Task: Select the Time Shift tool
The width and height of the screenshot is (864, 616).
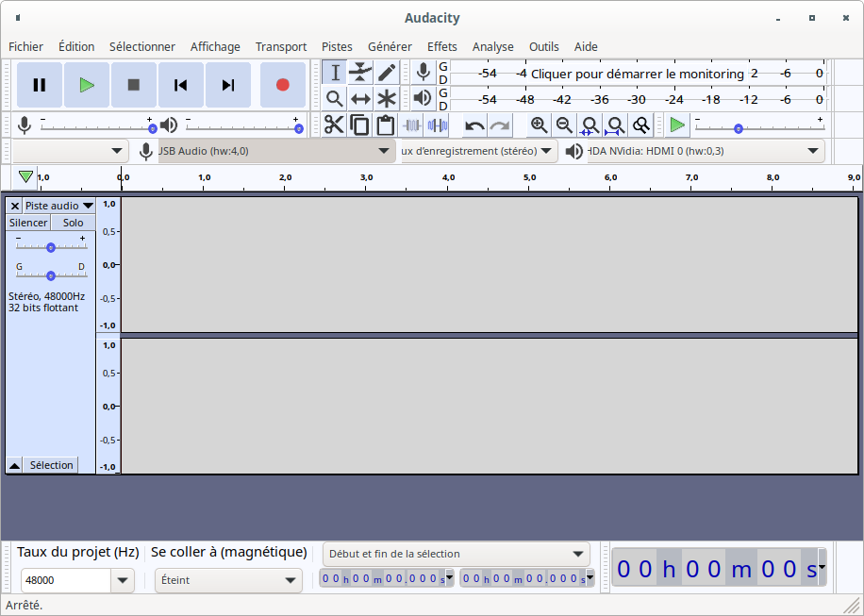Action: coord(360,99)
